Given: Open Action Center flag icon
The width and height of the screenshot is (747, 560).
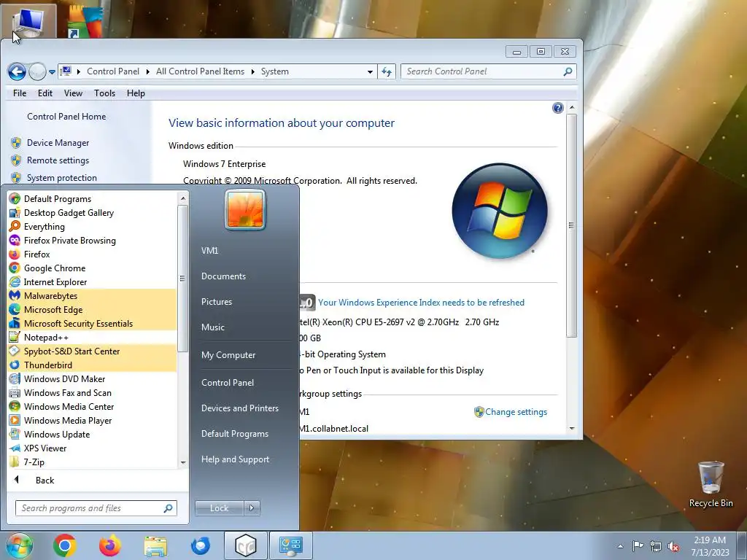Looking at the screenshot, I should [x=638, y=545].
